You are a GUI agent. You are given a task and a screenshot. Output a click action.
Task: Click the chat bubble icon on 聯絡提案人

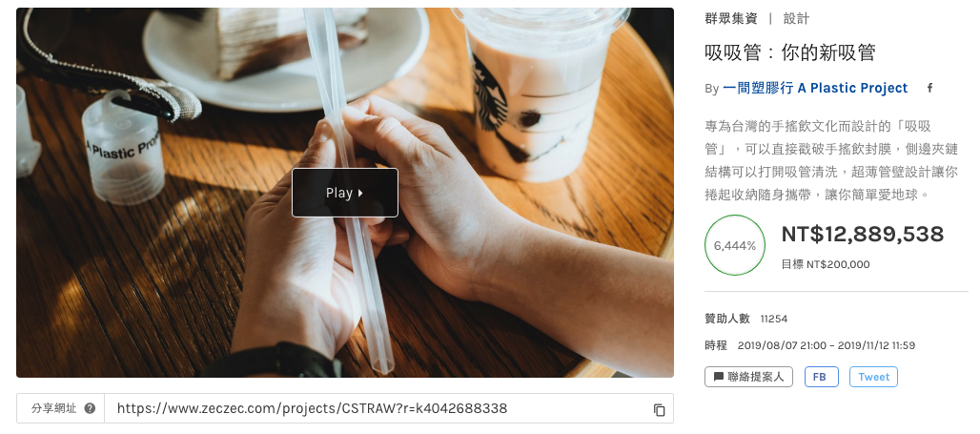click(x=718, y=377)
